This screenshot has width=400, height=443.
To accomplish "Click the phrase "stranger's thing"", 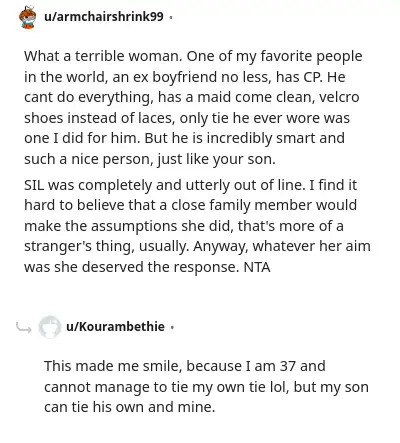I will [x=79, y=247].
